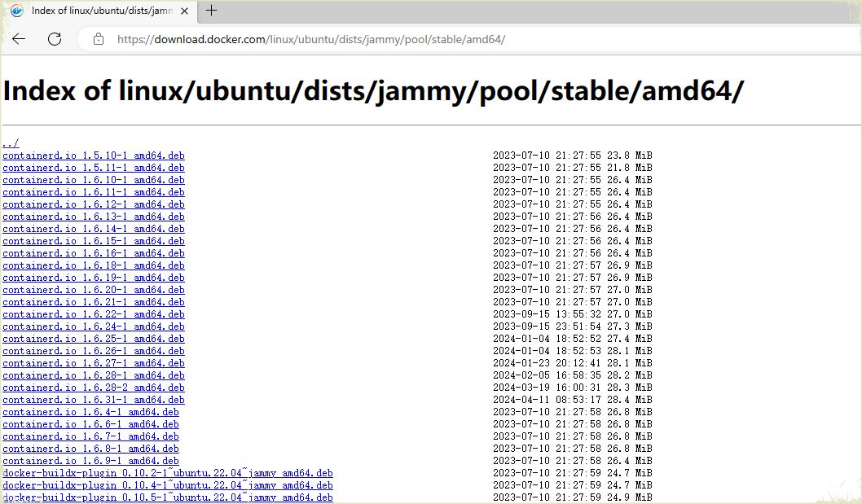Download containerd.io 1.6.10-1 package
The image size is (862, 504).
(94, 180)
